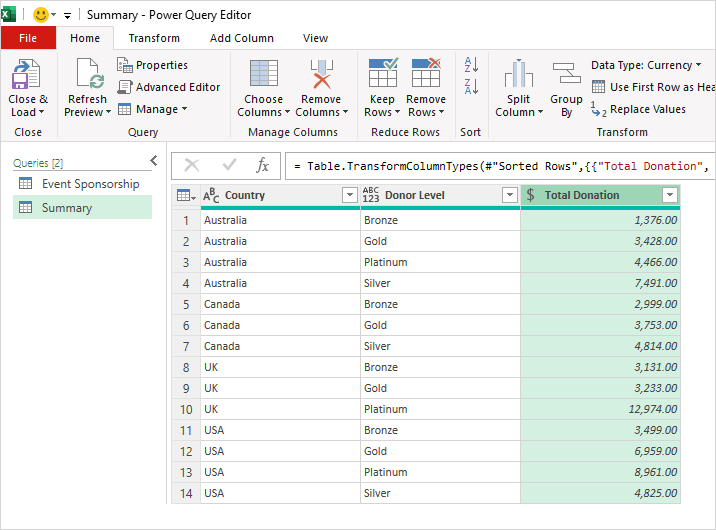This screenshot has width=716, height=530.
Task: Click Canada in row 5
Action: pos(221,304)
